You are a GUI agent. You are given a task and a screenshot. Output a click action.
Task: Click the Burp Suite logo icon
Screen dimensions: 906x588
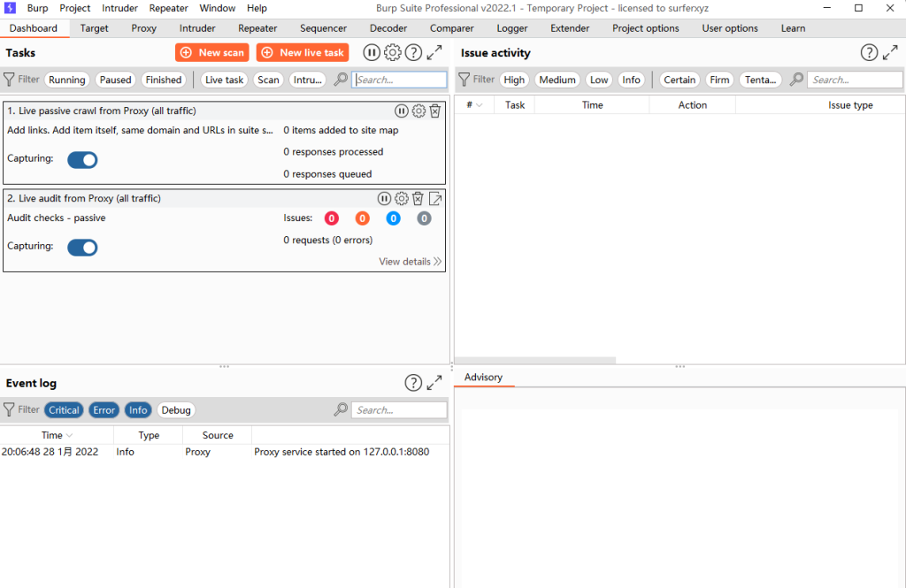10,8
